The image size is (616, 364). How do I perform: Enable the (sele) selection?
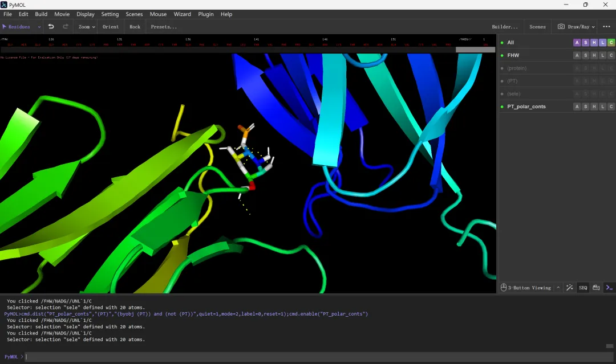click(502, 94)
